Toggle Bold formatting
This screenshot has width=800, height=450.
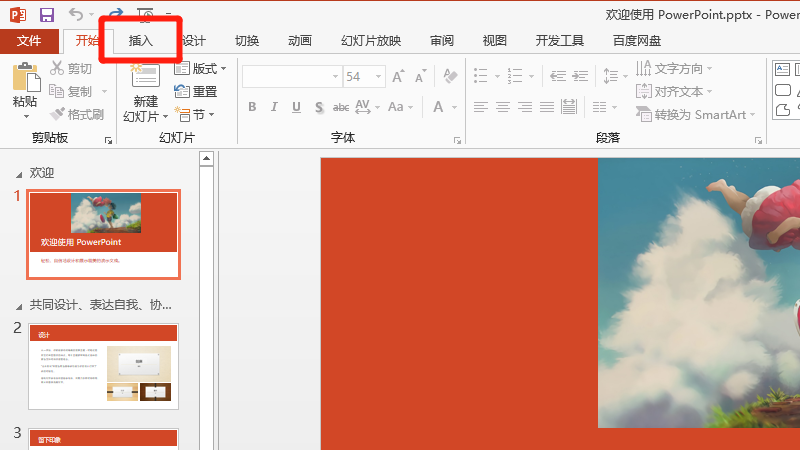(252, 107)
